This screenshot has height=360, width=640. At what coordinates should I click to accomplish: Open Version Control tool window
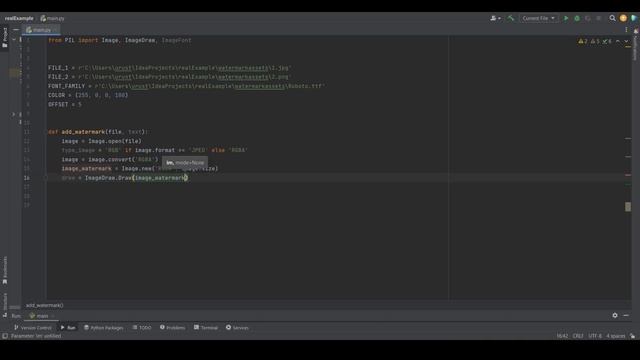[x=33, y=327]
